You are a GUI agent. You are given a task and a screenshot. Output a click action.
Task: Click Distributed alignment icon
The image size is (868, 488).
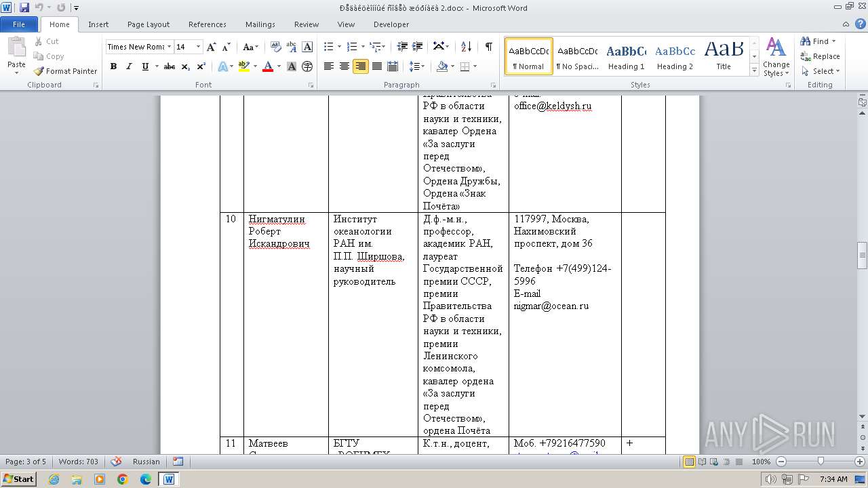392,66
